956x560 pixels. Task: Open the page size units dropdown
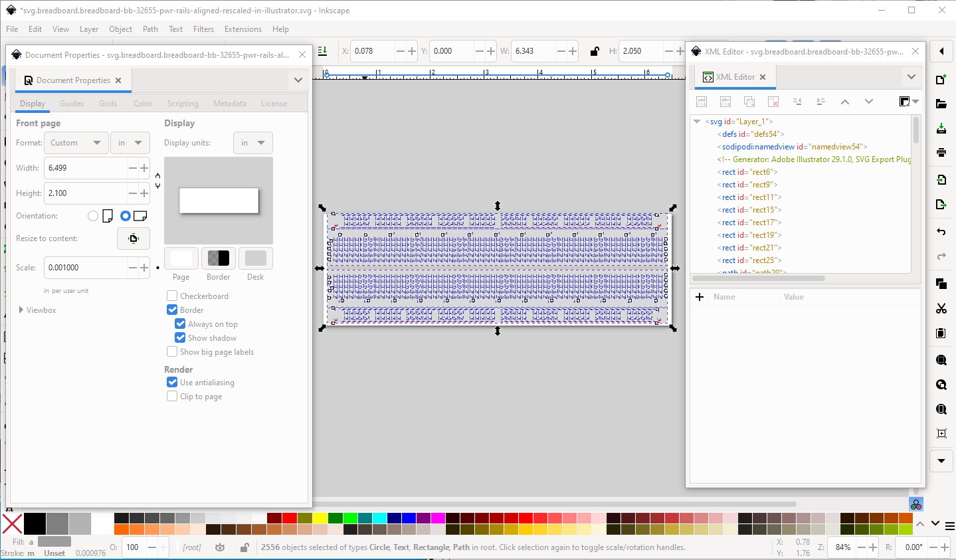click(x=130, y=143)
